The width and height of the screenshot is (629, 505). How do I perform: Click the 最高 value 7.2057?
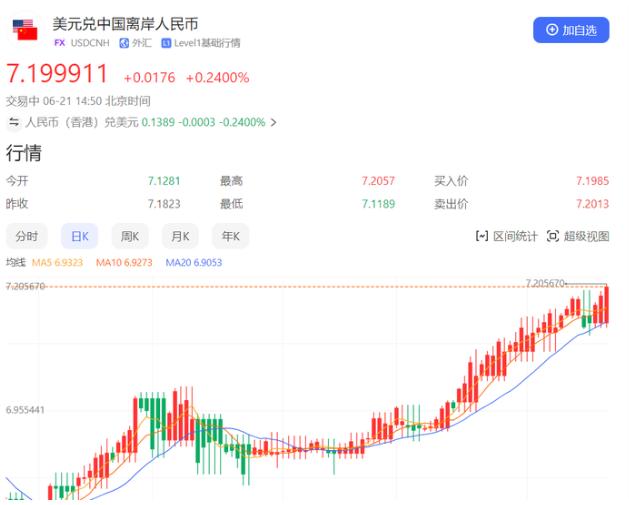[378, 181]
